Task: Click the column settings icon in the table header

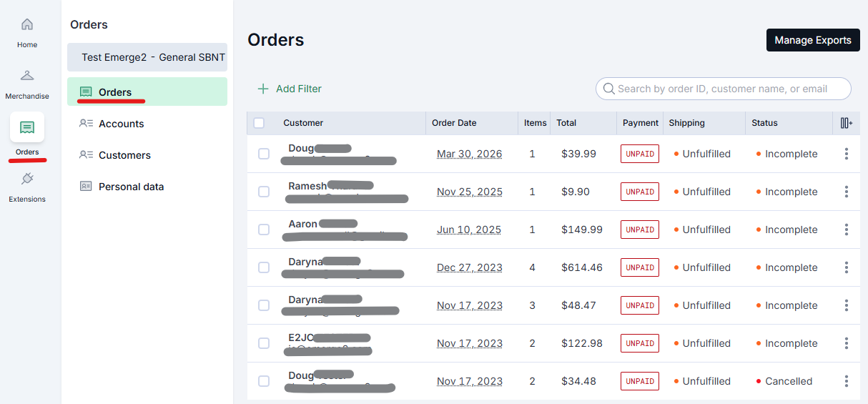Action: [x=847, y=123]
